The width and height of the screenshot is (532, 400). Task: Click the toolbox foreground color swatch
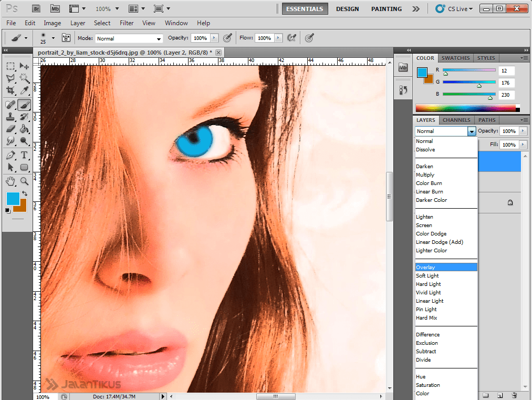tap(13, 199)
